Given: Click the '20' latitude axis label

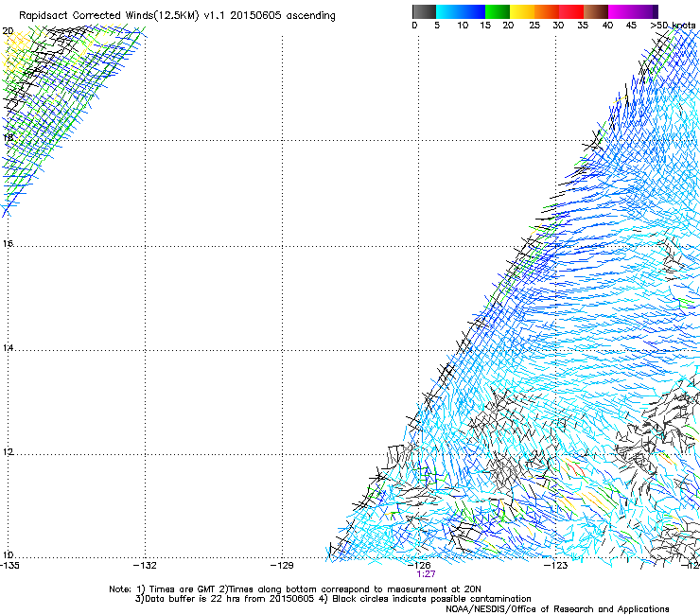Looking at the screenshot, I should (8, 31).
